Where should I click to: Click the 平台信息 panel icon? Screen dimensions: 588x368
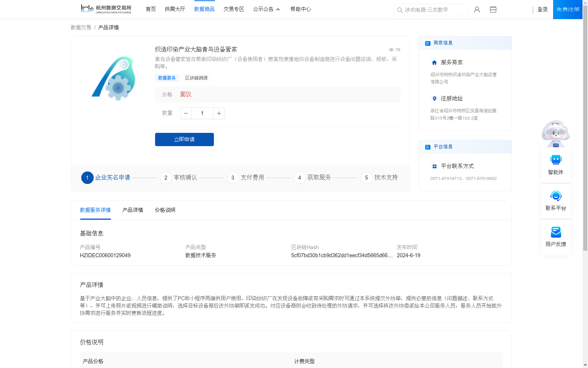click(428, 147)
